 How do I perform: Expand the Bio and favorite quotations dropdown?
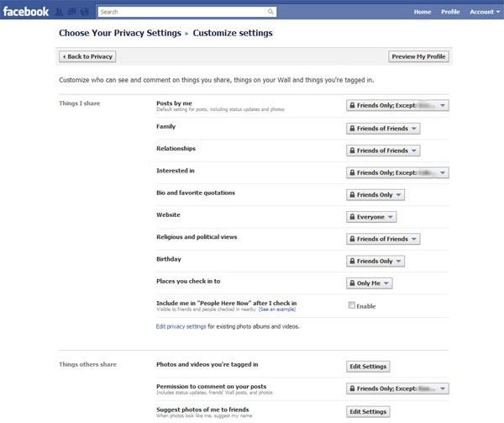375,195
